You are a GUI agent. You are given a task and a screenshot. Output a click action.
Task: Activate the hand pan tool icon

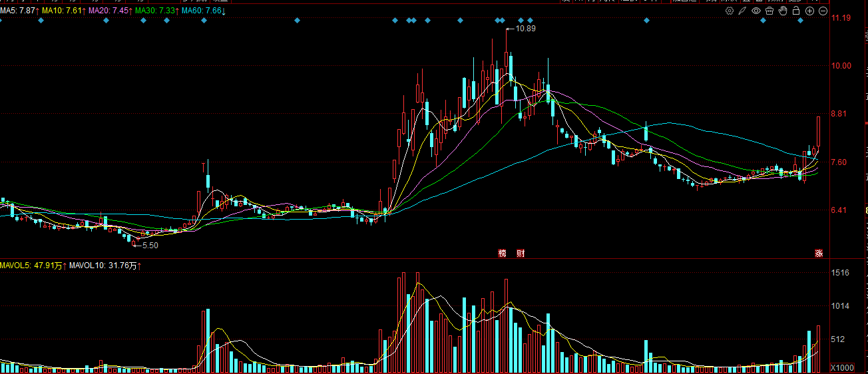coord(783,11)
